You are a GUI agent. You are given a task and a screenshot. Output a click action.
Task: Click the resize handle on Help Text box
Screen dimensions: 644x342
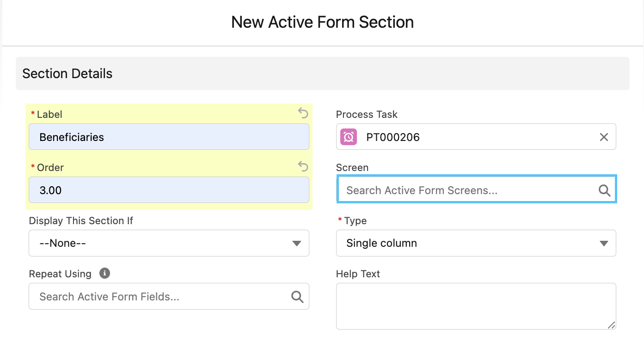[611, 324]
